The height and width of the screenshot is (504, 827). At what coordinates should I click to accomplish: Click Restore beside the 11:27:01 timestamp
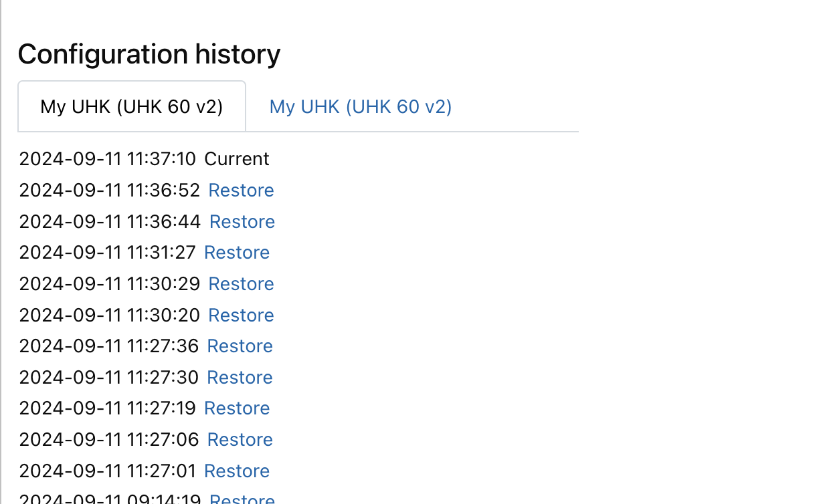coord(237,471)
